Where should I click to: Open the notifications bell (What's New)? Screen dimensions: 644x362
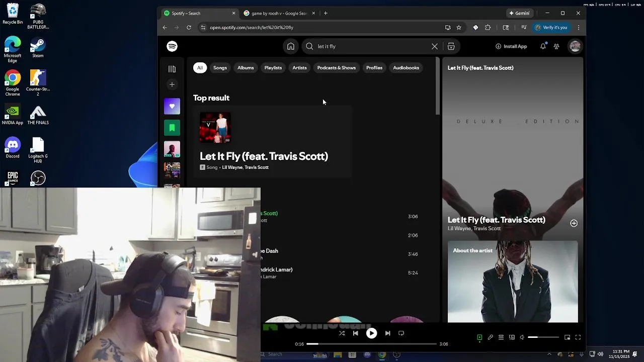[543, 46]
